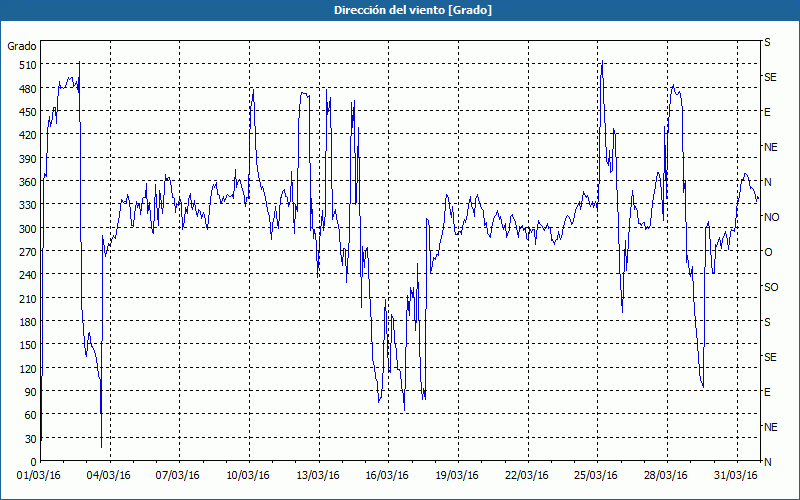
Task: Click the 510 value on the y-axis
Action: click(x=28, y=65)
